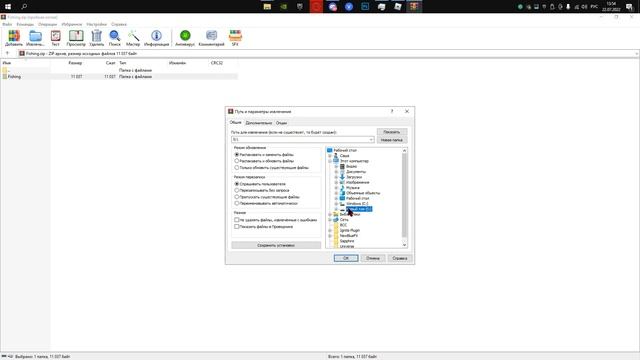The image size is (640, 360).
Task: Open the NVIDIA icon on the taskbar
Action: 284,7
